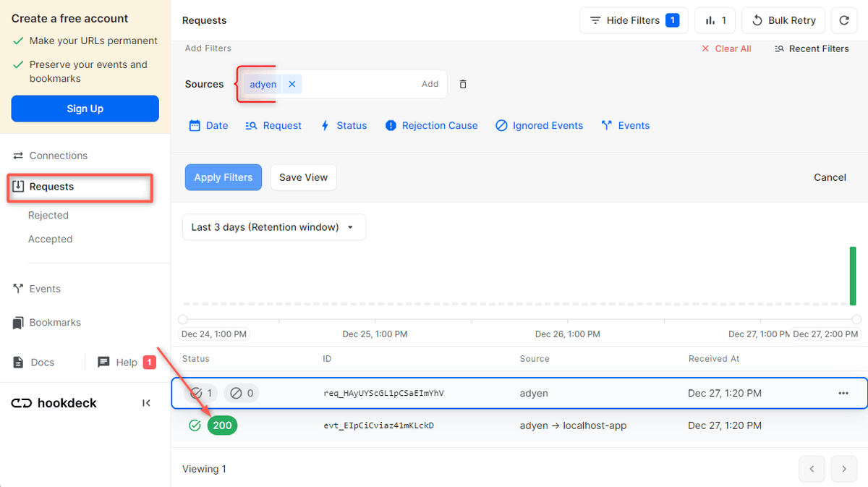Open the Last 3 days retention window dropdown
Screen dimensions: 868x487
click(273, 226)
